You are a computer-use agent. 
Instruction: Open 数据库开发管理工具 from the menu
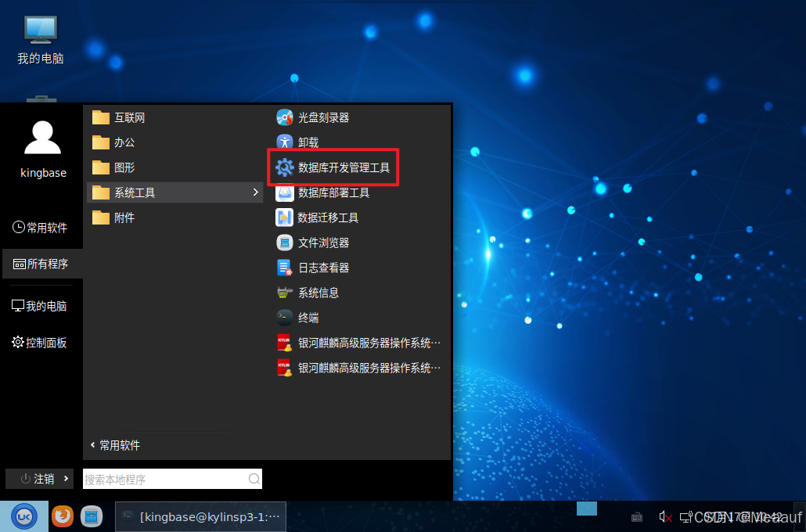point(333,167)
